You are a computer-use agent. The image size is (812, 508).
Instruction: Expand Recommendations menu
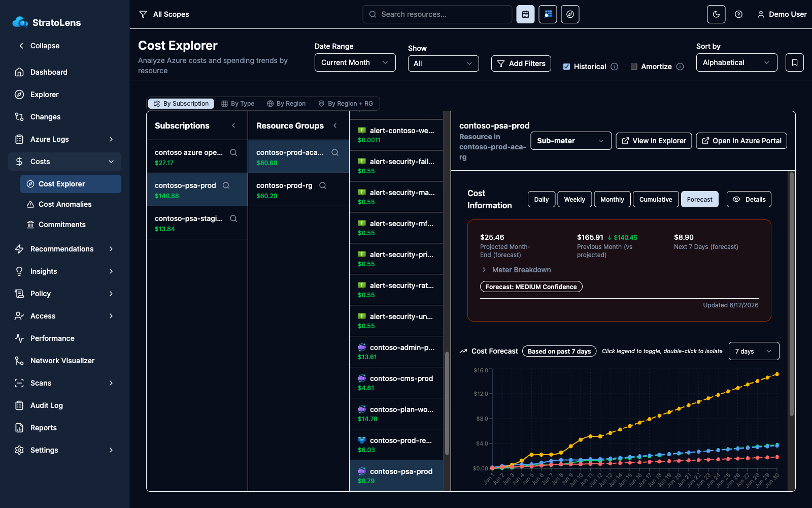click(64, 249)
